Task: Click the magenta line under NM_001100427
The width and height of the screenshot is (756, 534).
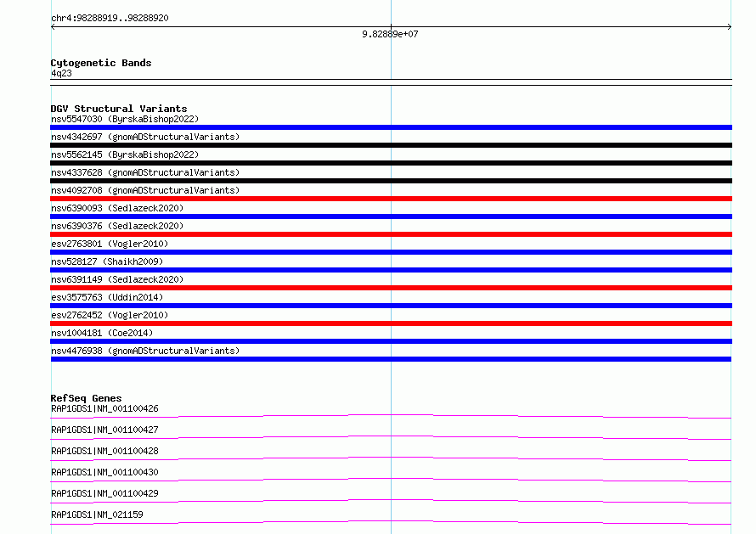Action: click(391, 437)
